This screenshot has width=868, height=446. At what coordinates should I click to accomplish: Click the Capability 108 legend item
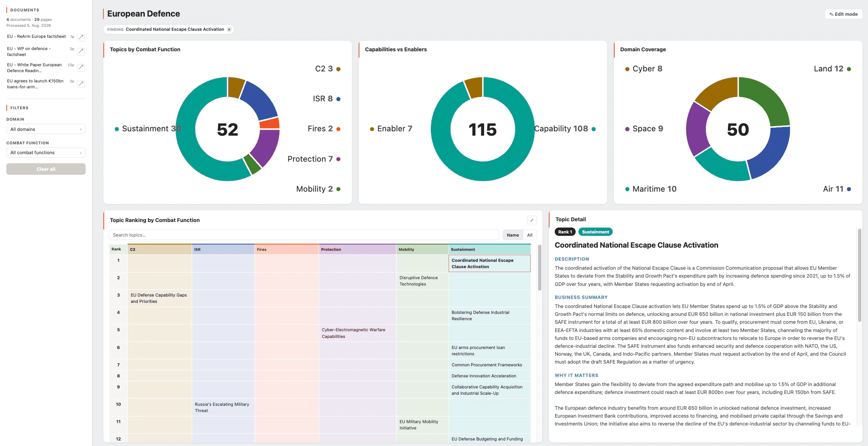tap(565, 129)
